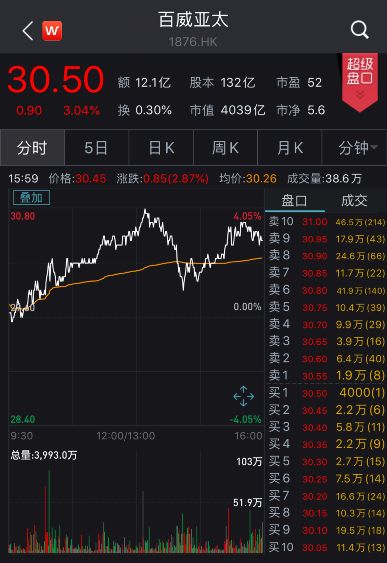Click the 涨跌:0.85(2.87%) readout

pos(162,178)
